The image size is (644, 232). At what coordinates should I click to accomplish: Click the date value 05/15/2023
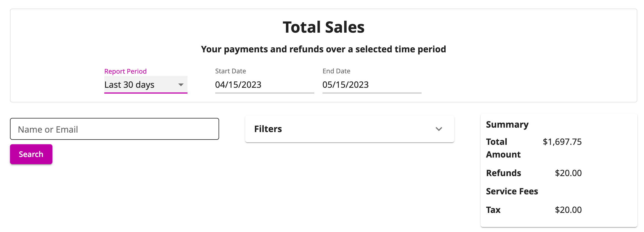pyautogui.click(x=346, y=85)
